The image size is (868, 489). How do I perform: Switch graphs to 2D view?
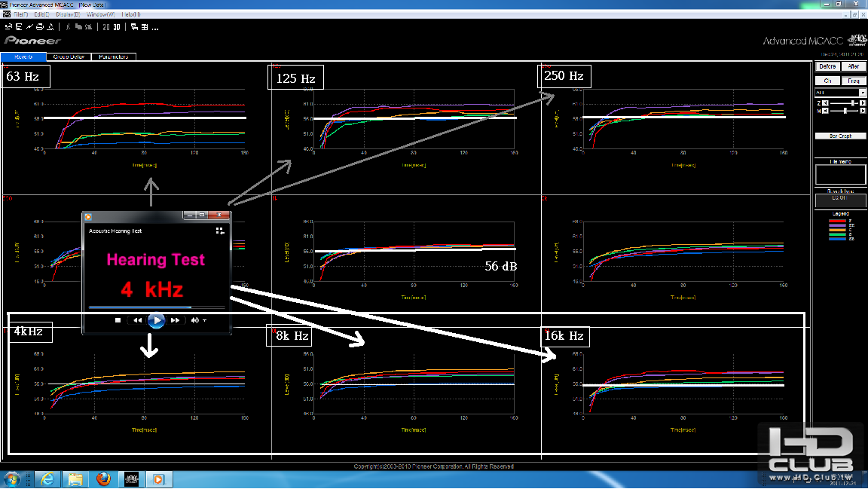tap(106, 27)
